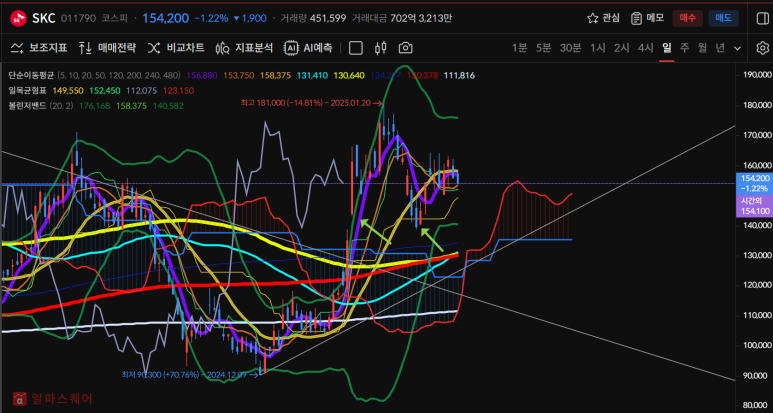Screen dimensions: 773x413
Task: Change chart type with candlestick icon
Action: tap(381, 48)
